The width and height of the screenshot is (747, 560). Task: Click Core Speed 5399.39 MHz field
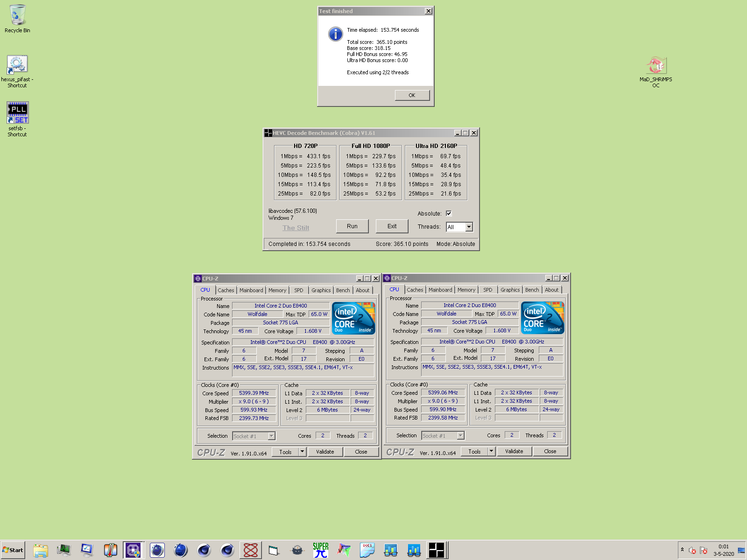[254, 393]
